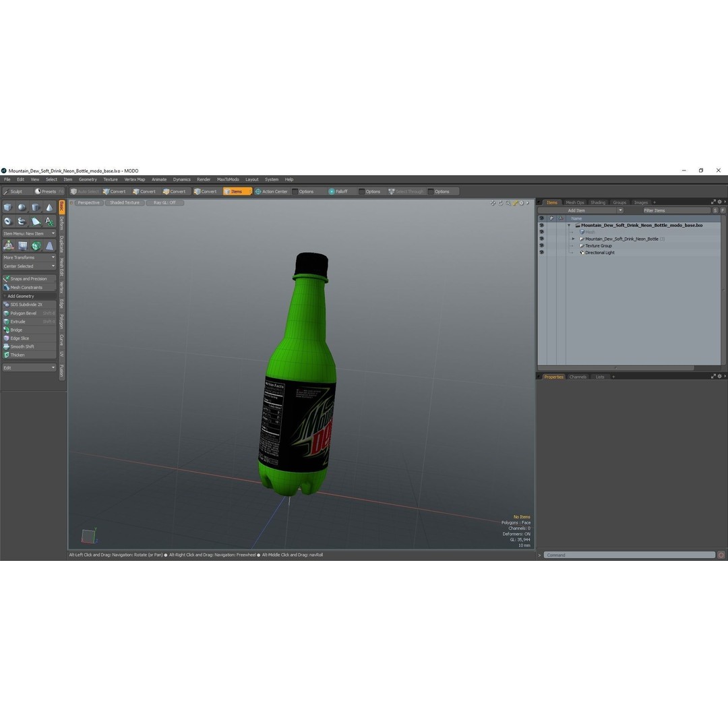Open the Geometry menu
The width and height of the screenshot is (728, 728).
88,180
